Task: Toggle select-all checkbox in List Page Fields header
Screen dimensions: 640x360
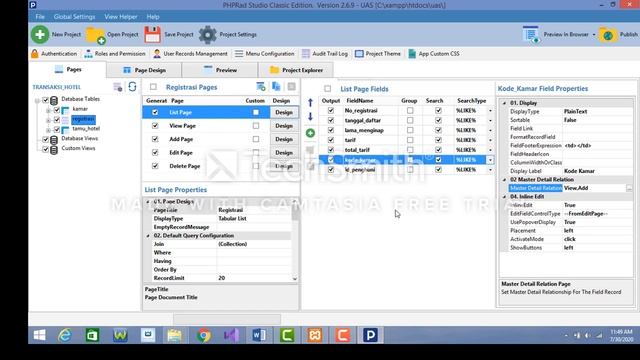Action: (x=327, y=89)
